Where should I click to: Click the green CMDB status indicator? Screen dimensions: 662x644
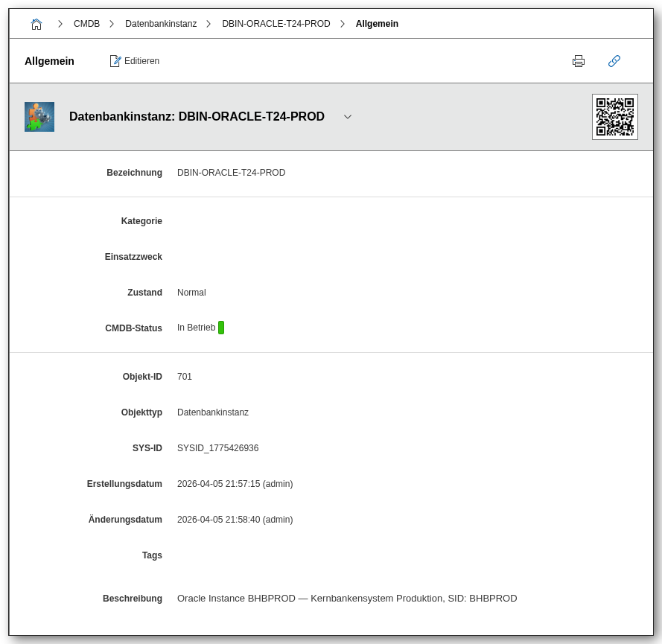[222, 327]
